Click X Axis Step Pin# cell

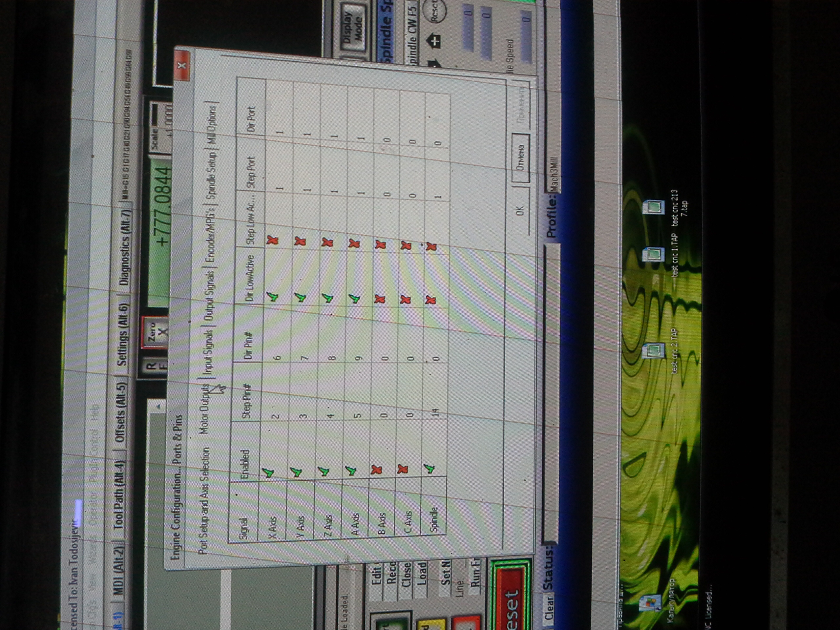pos(276,416)
